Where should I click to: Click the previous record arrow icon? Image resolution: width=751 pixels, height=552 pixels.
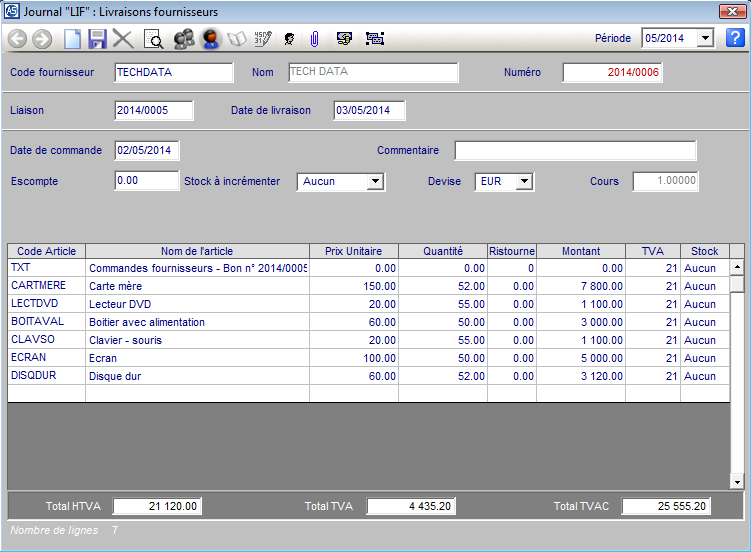pos(17,39)
